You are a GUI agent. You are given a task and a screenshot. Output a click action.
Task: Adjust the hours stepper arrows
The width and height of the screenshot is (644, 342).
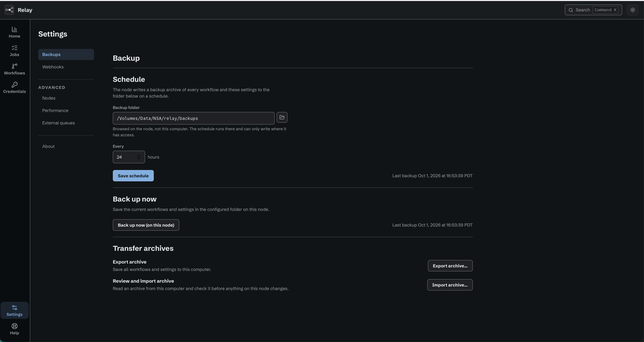click(139, 157)
